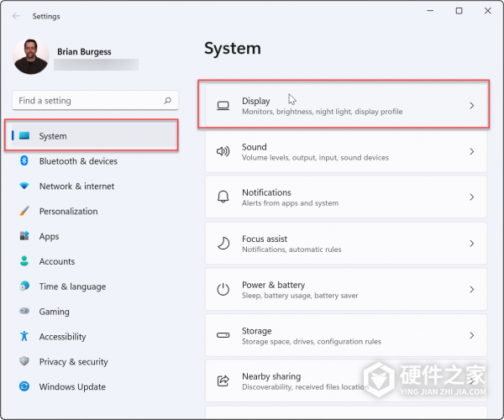The image size is (504, 420).
Task: Click the Power & battery icon
Action: click(223, 289)
